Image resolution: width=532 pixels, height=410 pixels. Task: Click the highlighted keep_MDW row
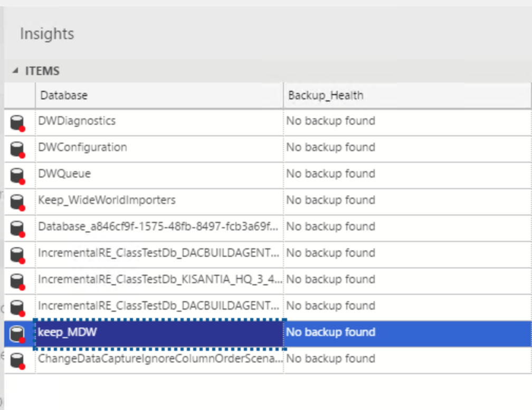coord(158,332)
